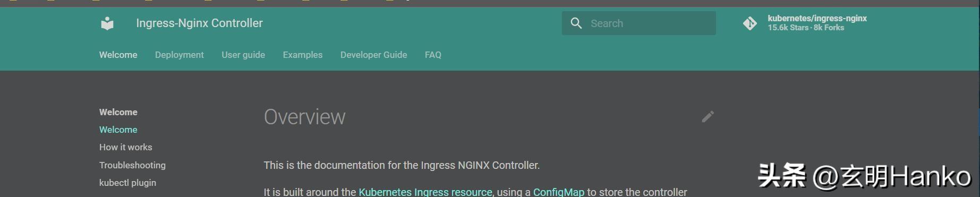Open How it works in the sidebar

[x=125, y=147]
